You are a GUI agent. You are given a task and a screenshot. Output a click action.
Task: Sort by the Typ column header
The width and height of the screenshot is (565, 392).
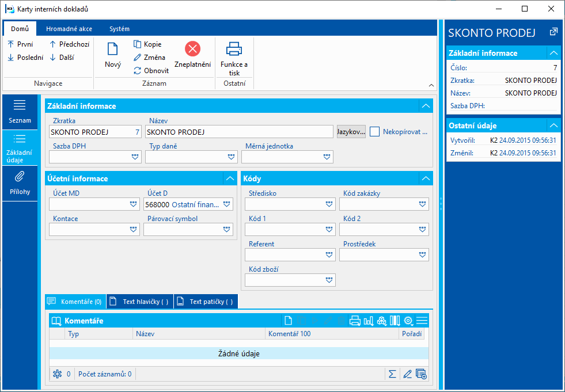[98, 334]
